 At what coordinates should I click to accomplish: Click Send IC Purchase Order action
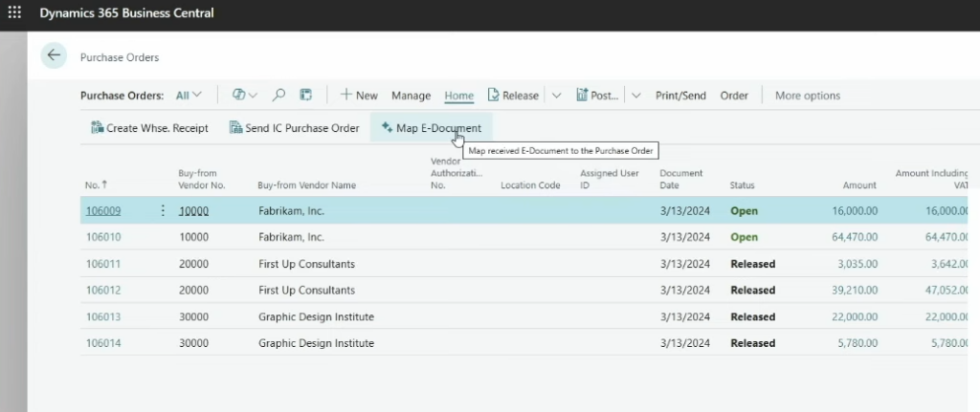[295, 128]
